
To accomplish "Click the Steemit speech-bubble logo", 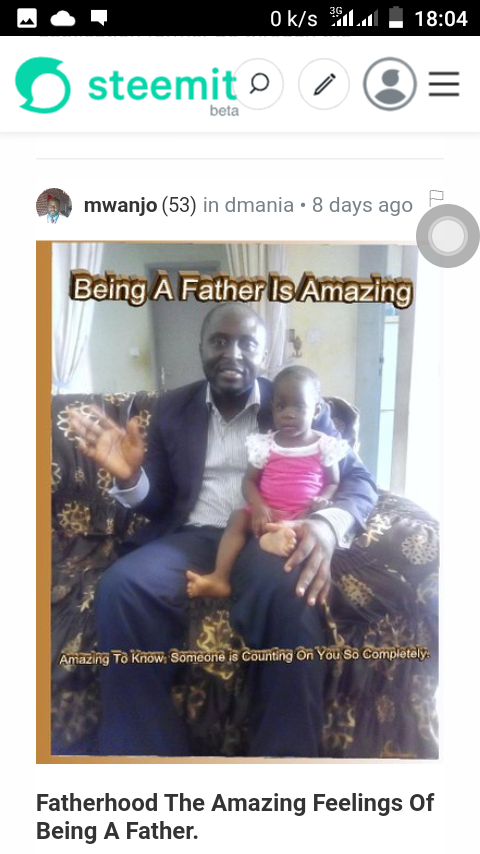I will point(43,84).
